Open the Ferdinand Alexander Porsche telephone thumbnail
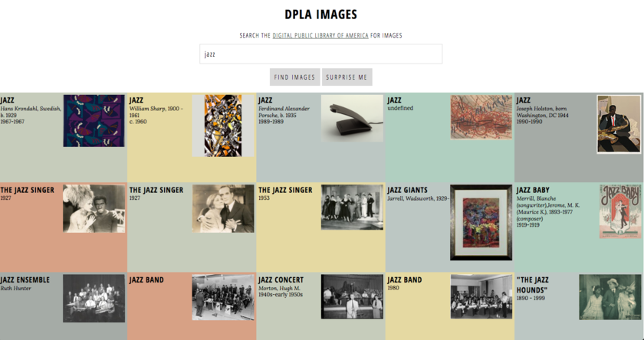 352,119
